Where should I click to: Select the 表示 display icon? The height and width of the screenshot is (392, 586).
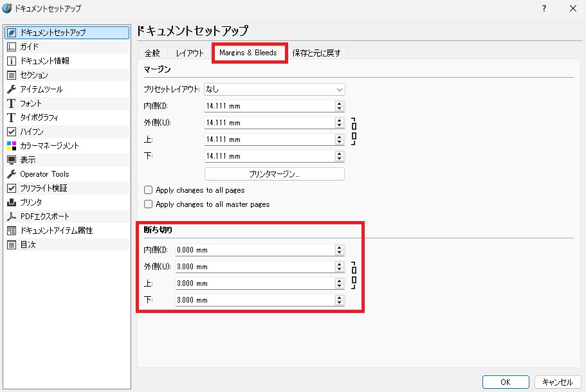(x=12, y=160)
